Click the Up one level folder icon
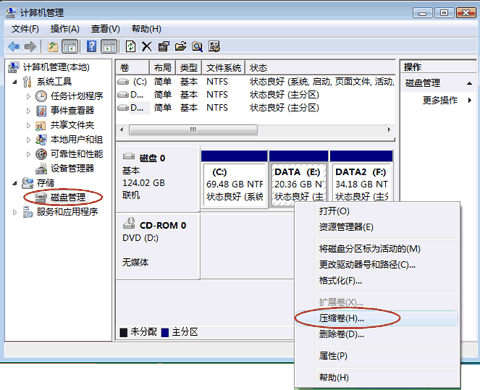The image size is (480, 390). [x=52, y=47]
